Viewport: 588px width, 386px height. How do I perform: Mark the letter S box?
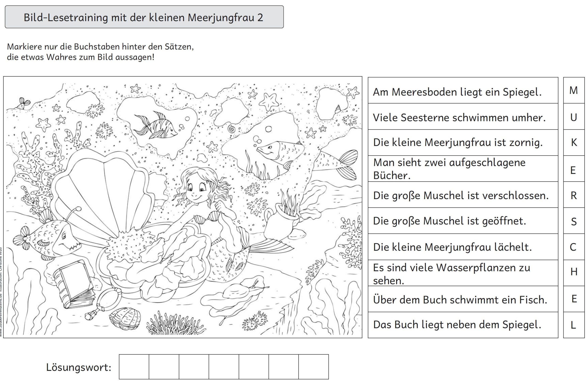click(574, 221)
